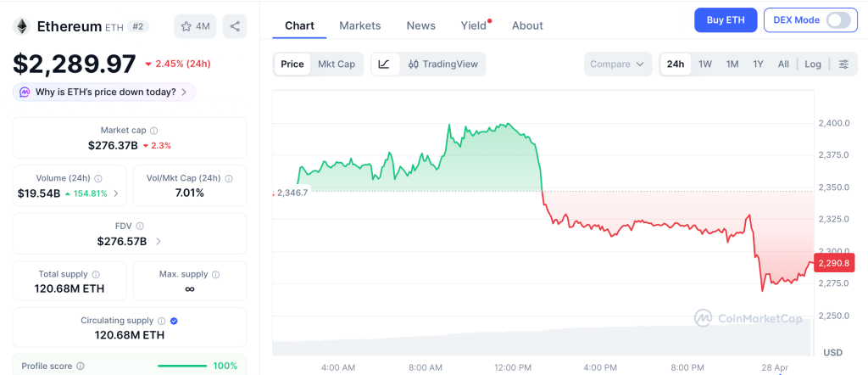The image size is (868, 375).
Task: Open the Compare dropdown
Action: [x=618, y=64]
